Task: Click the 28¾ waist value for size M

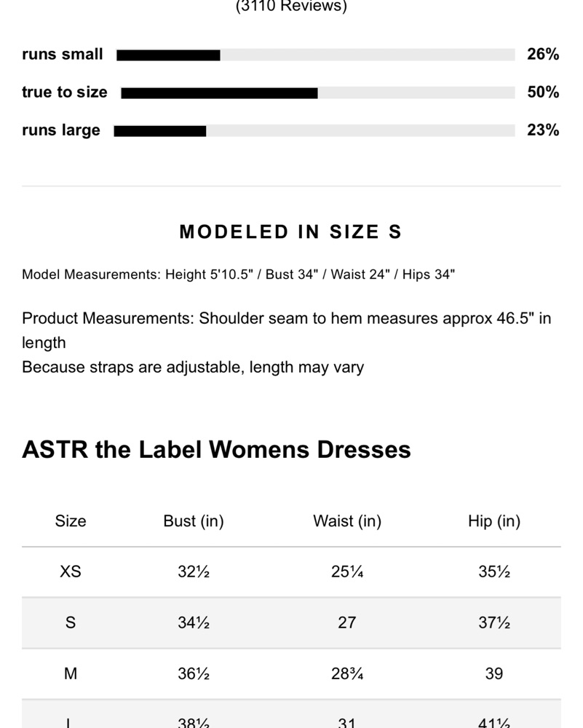Action: coord(347,673)
